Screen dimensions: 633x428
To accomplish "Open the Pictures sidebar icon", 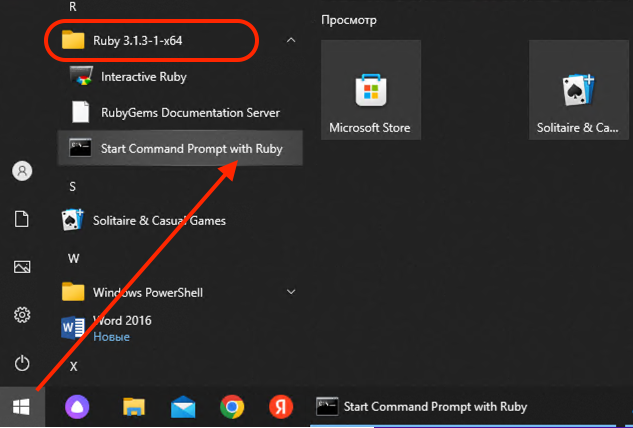I will click(22, 267).
